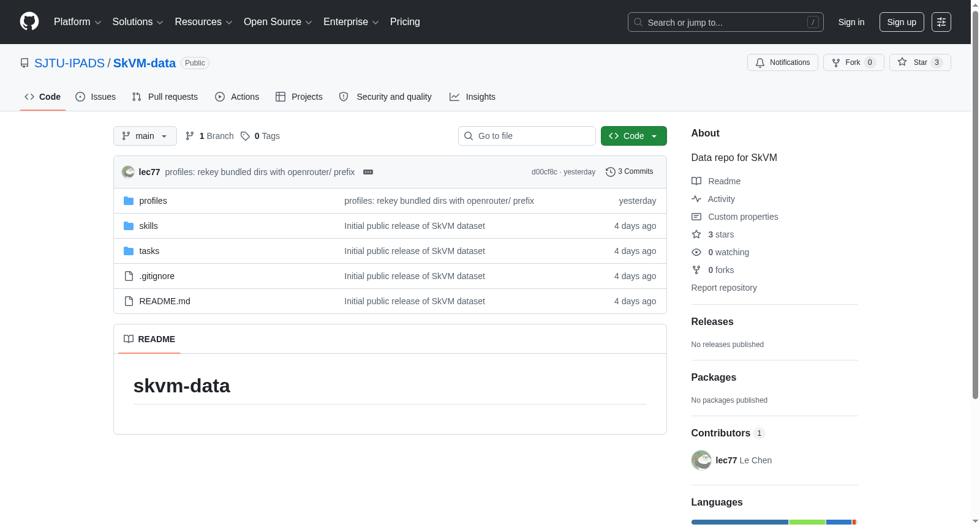Open the green Code dropdown button

(x=633, y=136)
